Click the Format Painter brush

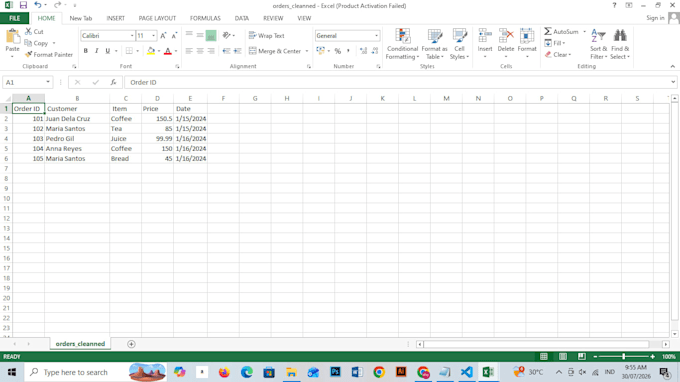(29, 55)
